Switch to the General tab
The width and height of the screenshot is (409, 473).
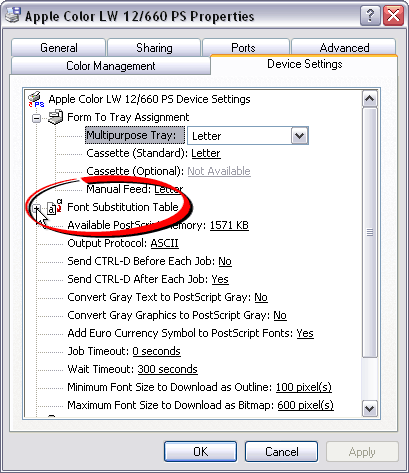(59, 48)
